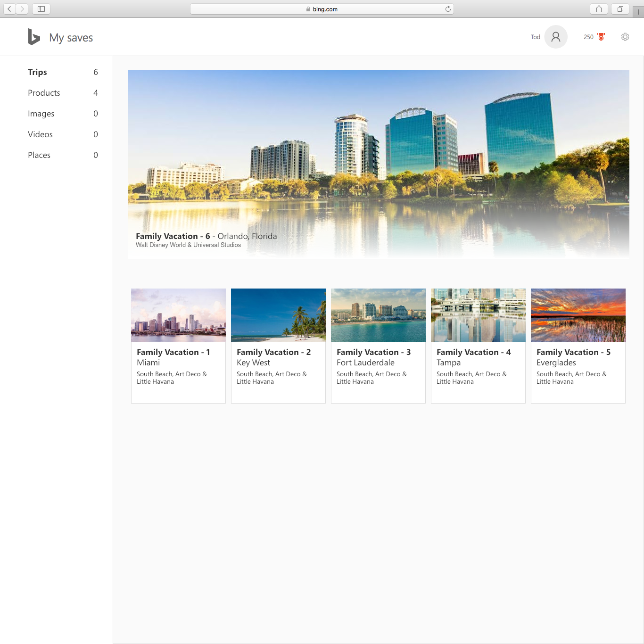
Task: Select the bing.com address bar
Action: point(322,9)
